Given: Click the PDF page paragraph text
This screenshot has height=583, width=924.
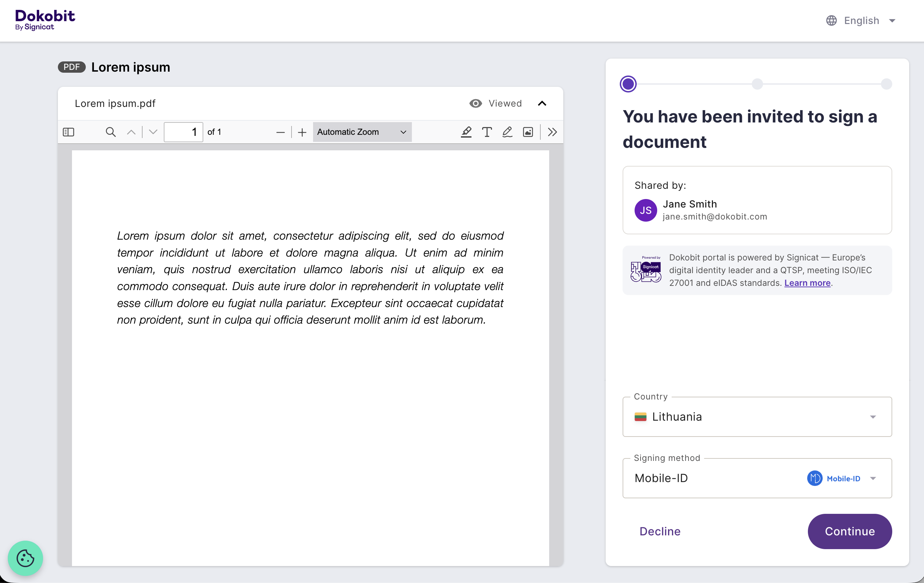Looking at the screenshot, I should point(310,277).
